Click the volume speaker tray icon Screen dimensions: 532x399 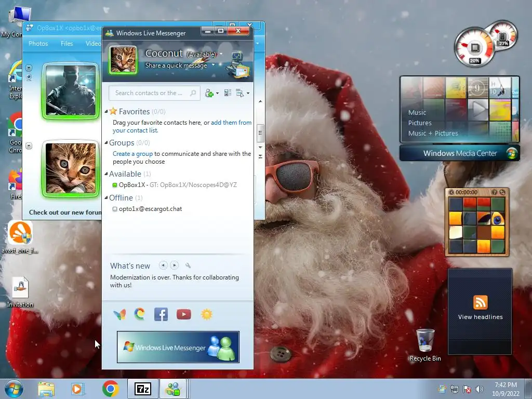[x=480, y=389]
